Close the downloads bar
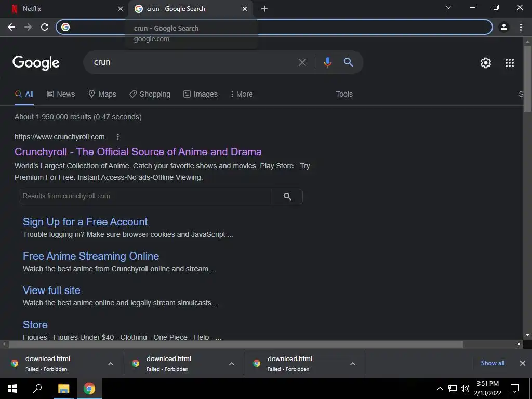532x399 pixels. click(x=523, y=363)
